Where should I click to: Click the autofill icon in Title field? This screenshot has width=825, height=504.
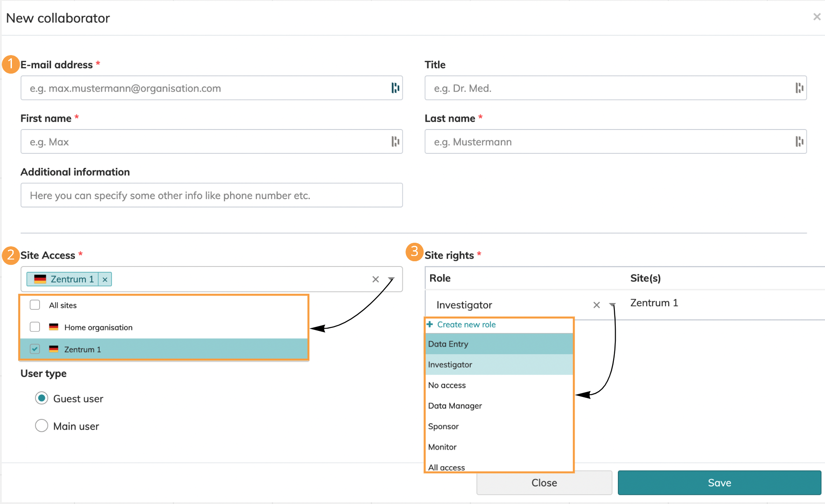(799, 88)
